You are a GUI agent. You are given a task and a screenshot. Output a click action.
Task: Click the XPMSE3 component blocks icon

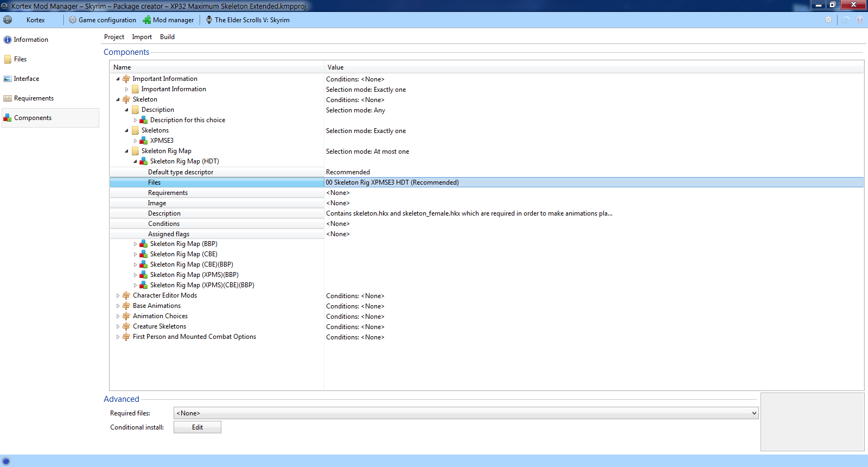[x=144, y=141]
